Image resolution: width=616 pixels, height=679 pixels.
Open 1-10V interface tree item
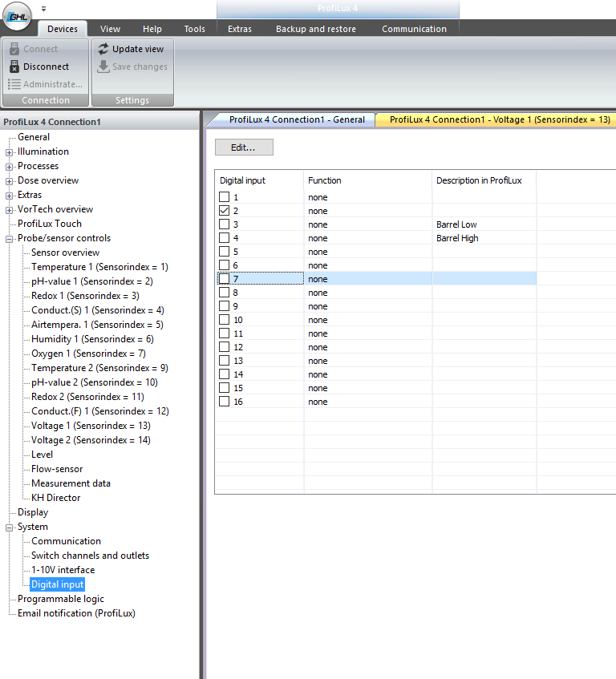(x=63, y=570)
